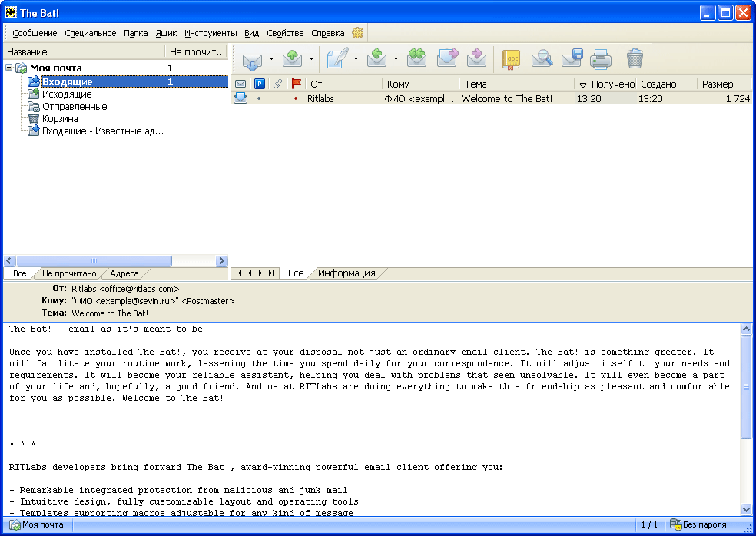Select the Отправленные folder
This screenshot has height=536, width=756.
75,107
